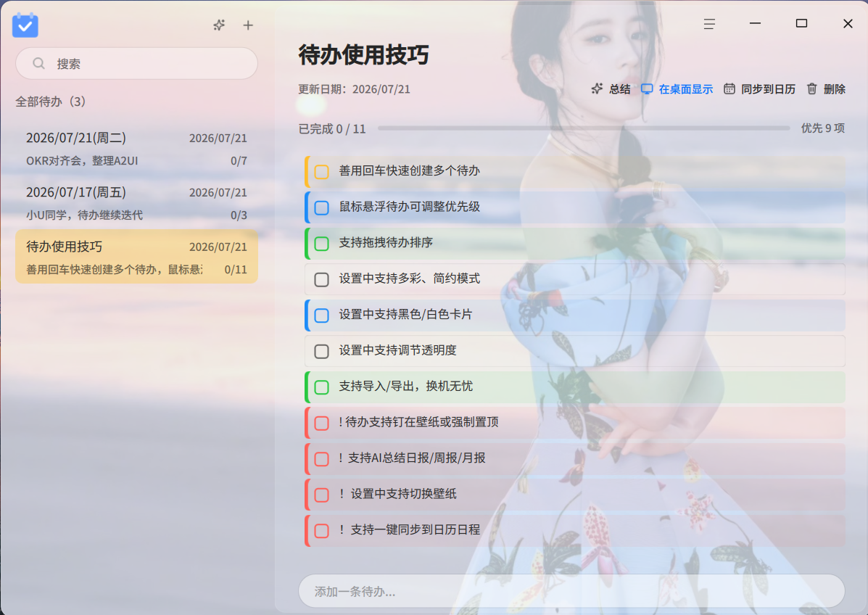This screenshot has width=868, height=615.
Task: Check 设置中支持调节透明度
Action: 322,352
